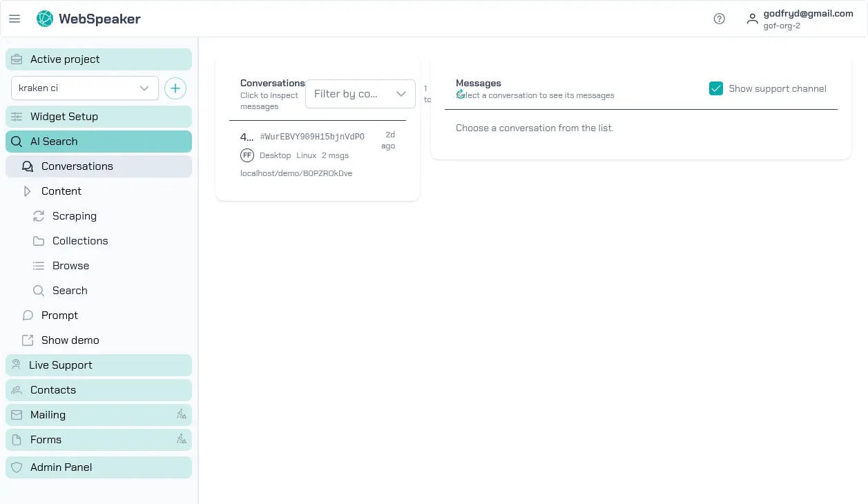868x504 pixels.
Task: Expand the Content tree triangle
Action: coord(28,191)
